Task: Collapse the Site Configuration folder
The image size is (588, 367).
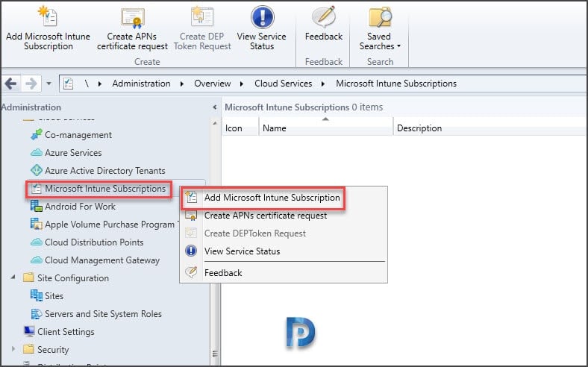Action: click(x=13, y=277)
